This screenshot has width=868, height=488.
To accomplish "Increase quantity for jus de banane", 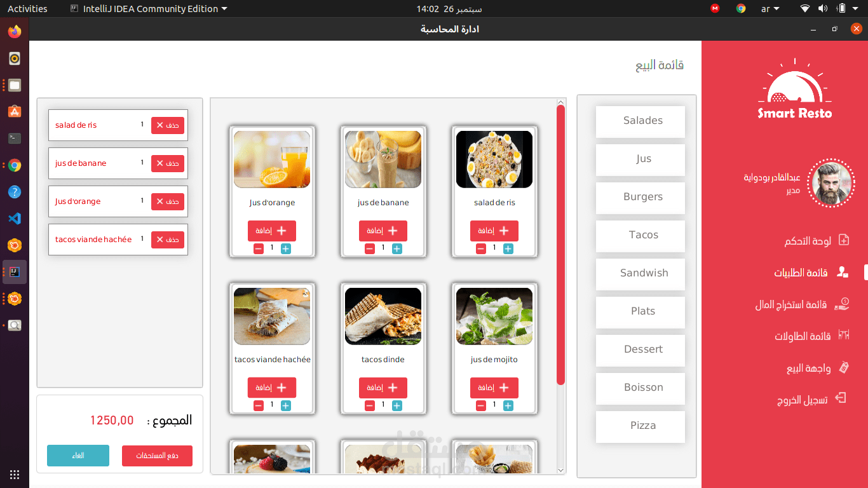I will click(x=397, y=249).
